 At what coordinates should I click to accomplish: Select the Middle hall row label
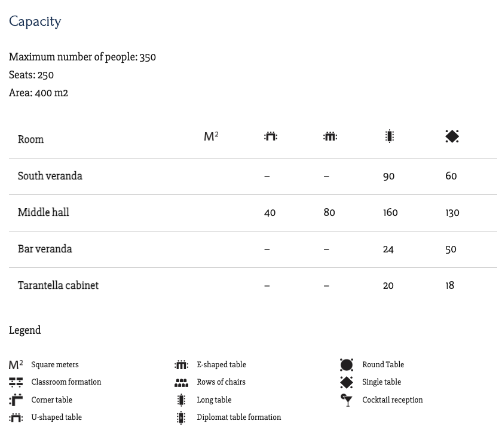(x=44, y=212)
